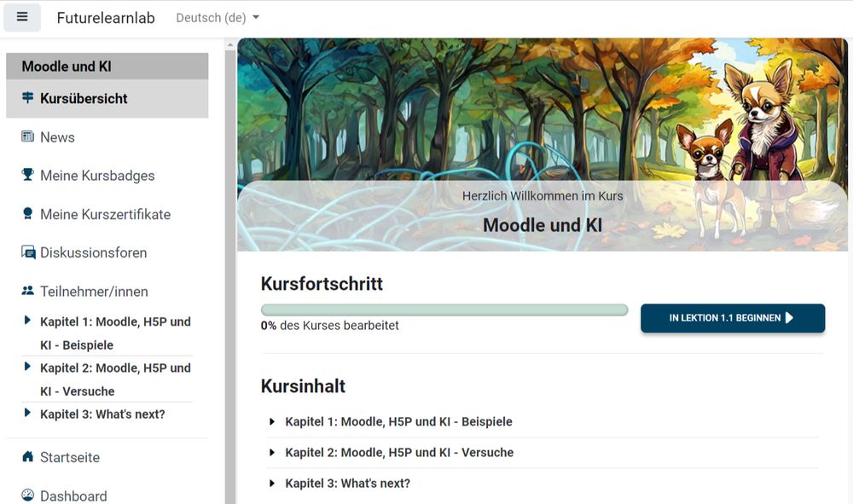Open Meine Kursbadges in sidebar
This screenshot has width=853, height=504.
tap(97, 176)
